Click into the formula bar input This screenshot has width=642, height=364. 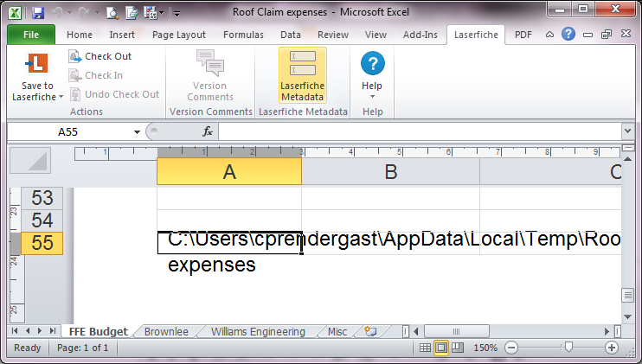[x=421, y=131]
